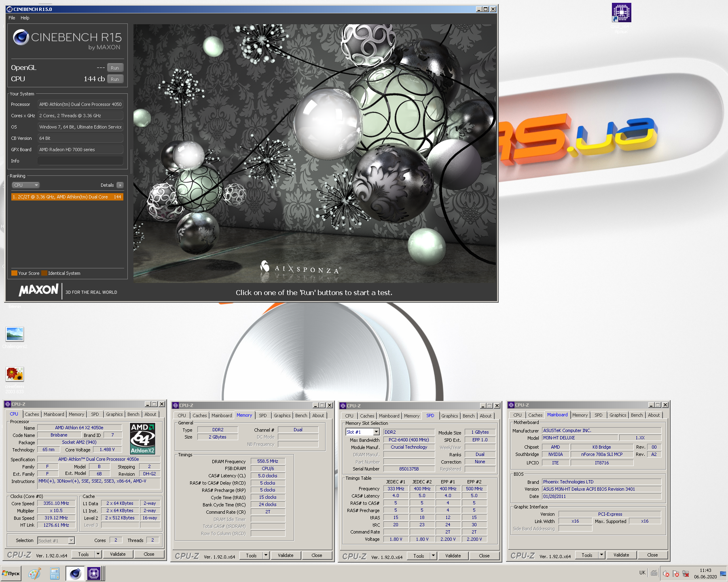This screenshot has height=582, width=728.
Task: Click the UK language indicator in tray
Action: pos(642,573)
